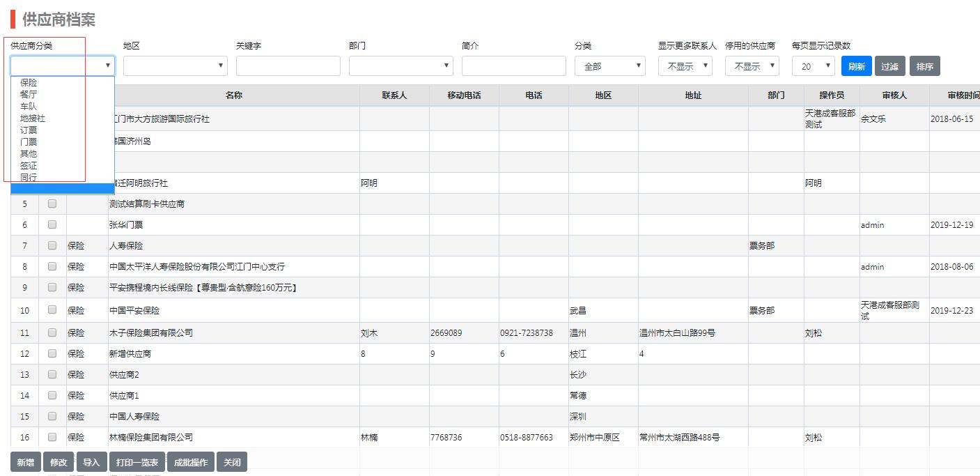Open 每页显示记录数 dropdown showing 20
Viewport: 980px width, 476px height.
[814, 66]
